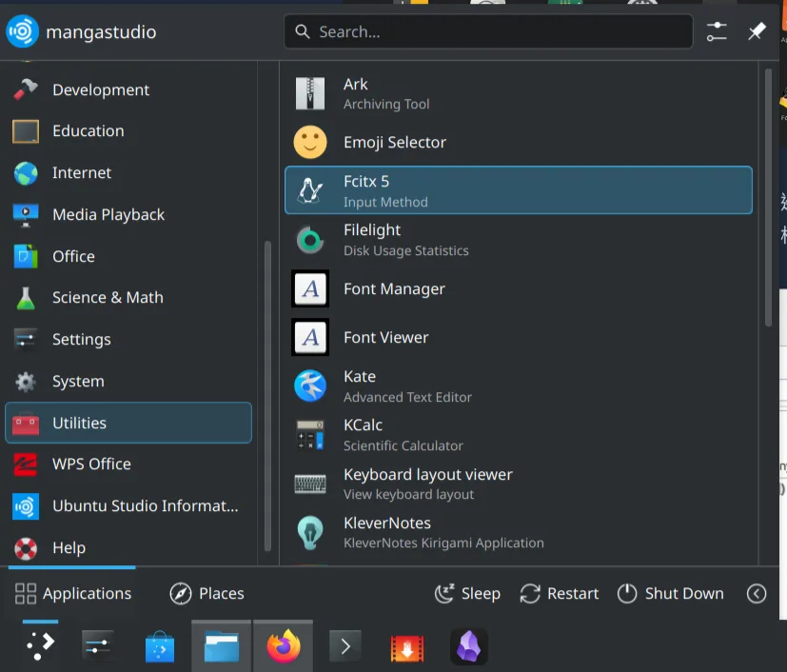Click Firefox icon in the taskbar
The image size is (787, 672).
[x=283, y=647]
